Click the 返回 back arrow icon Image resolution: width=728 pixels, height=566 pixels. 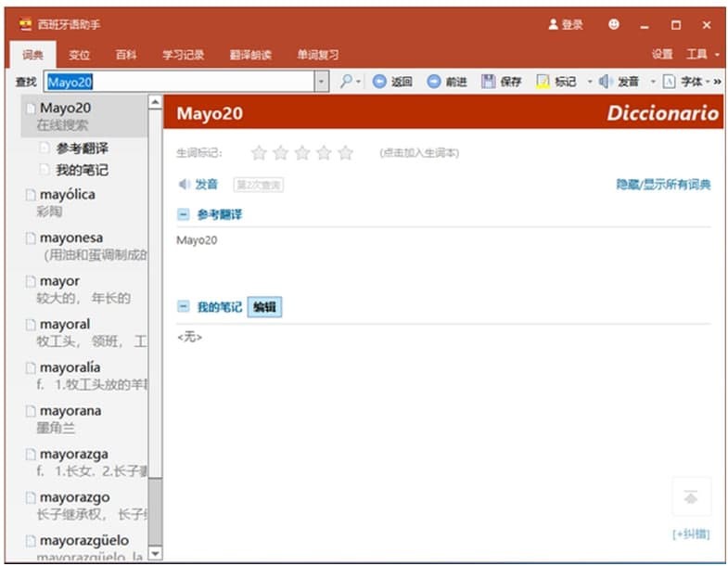tap(379, 82)
